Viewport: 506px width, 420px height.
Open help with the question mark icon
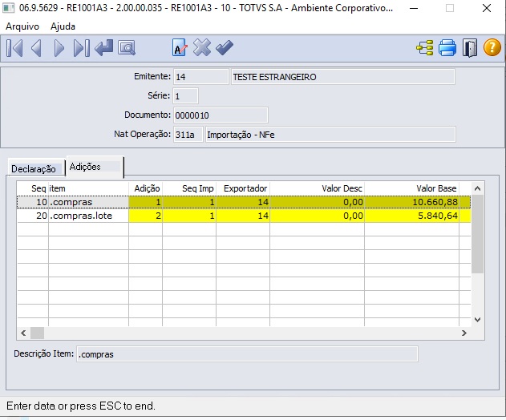(492, 48)
